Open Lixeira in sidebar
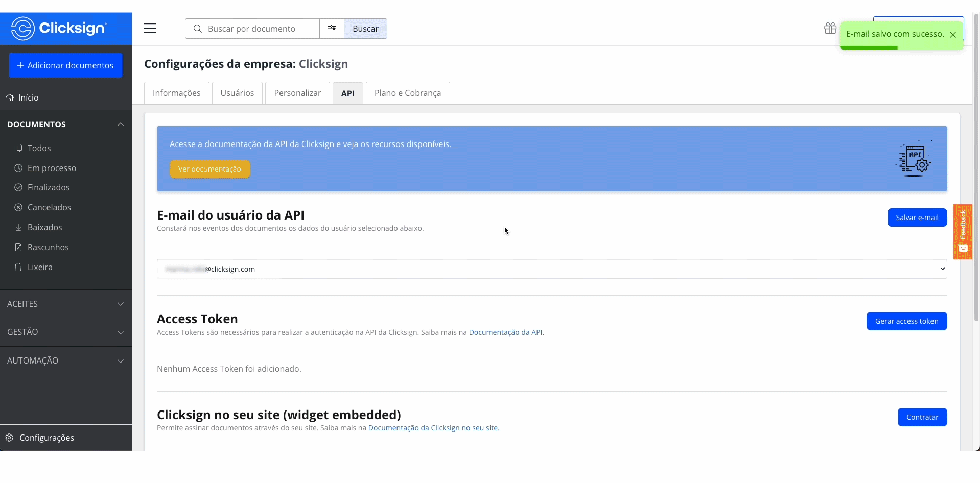The height and width of the screenshot is (483, 980). [x=40, y=267]
